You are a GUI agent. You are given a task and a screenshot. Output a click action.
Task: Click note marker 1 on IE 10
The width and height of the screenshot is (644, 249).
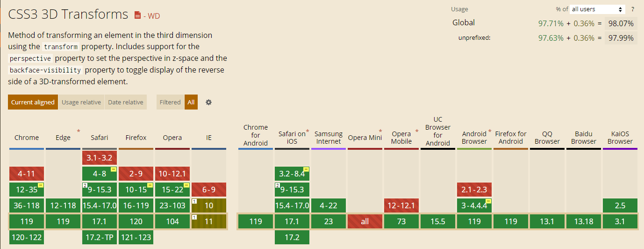click(194, 201)
